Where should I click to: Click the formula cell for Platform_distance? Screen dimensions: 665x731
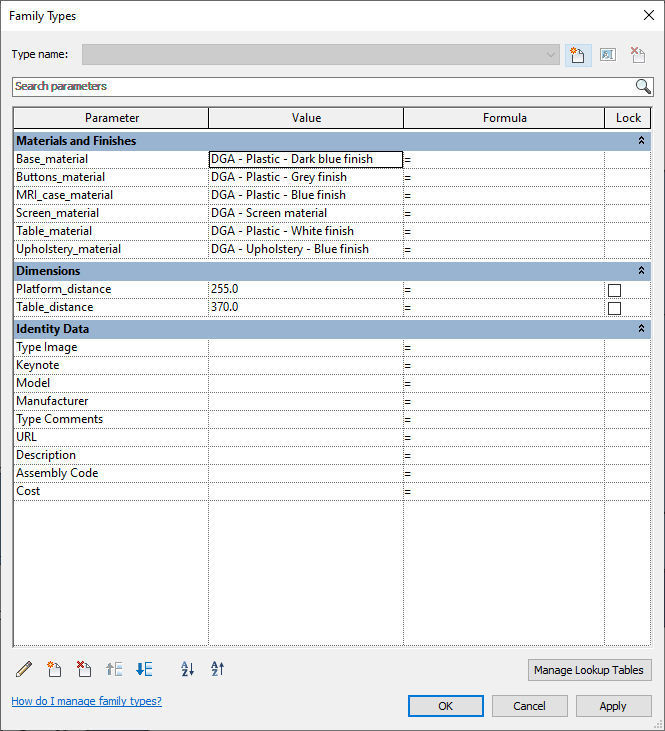[504, 289]
